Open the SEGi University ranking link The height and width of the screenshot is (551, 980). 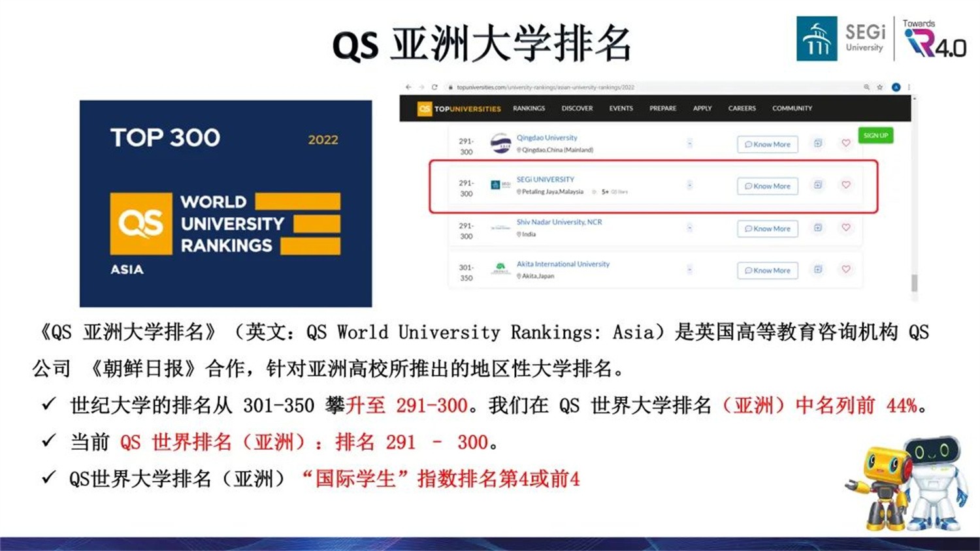[546, 180]
